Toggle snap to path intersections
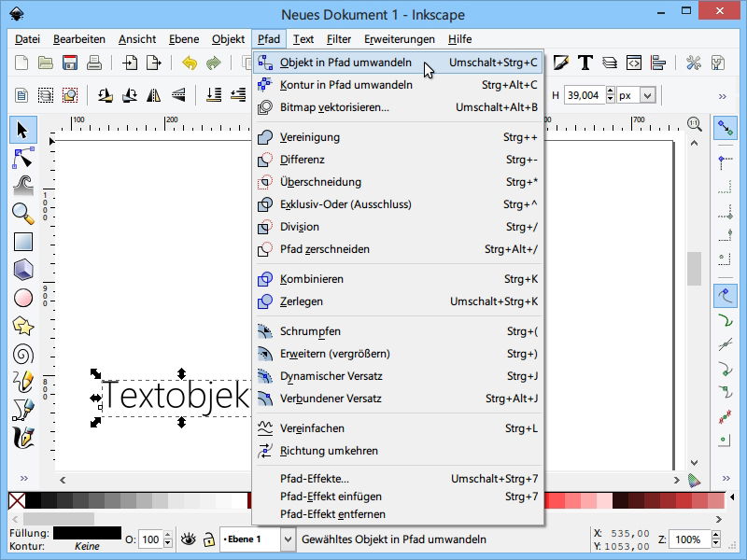 [x=726, y=343]
